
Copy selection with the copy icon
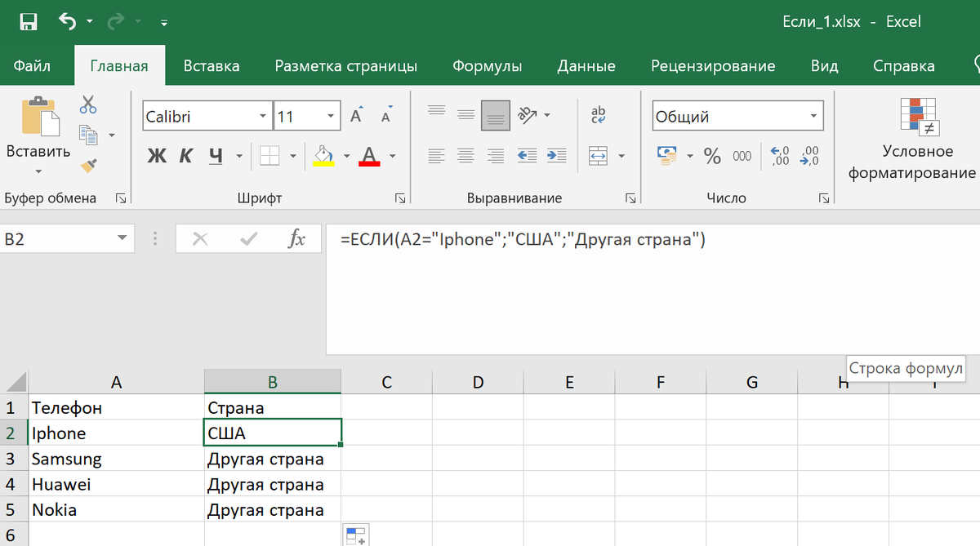coord(88,134)
